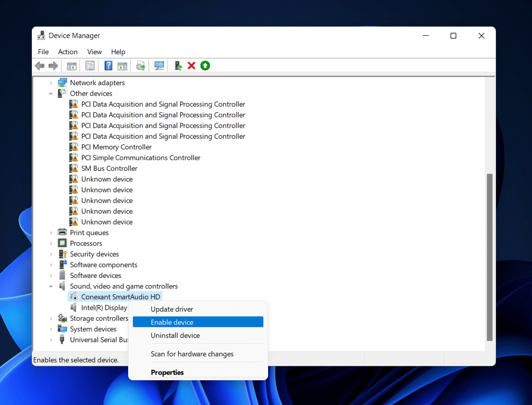This screenshot has width=532, height=405.
Task: Click the gear icon with green arrow
Action: (141, 66)
